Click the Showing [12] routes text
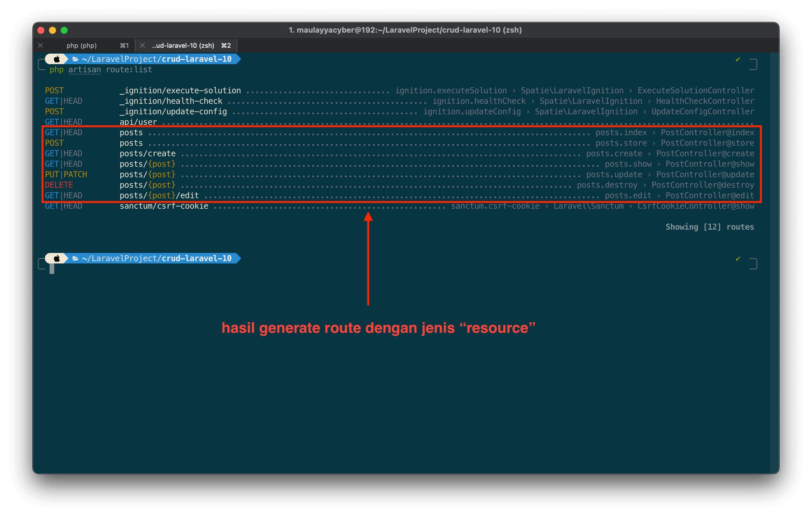Screen dimensions: 812x517 pyautogui.click(x=710, y=227)
